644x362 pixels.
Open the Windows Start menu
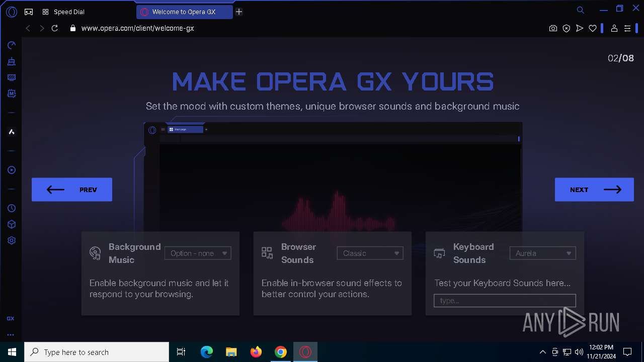click(12, 352)
